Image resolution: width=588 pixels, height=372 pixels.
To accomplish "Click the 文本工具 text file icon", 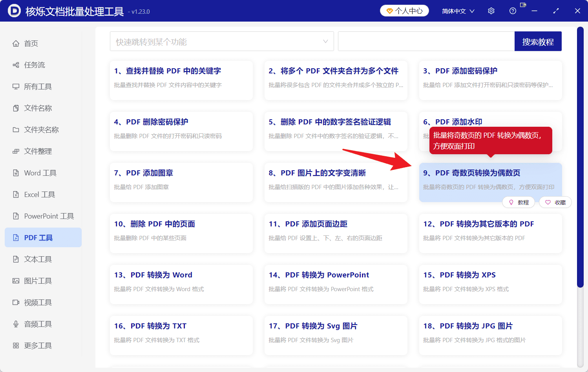I will pyautogui.click(x=16, y=259).
